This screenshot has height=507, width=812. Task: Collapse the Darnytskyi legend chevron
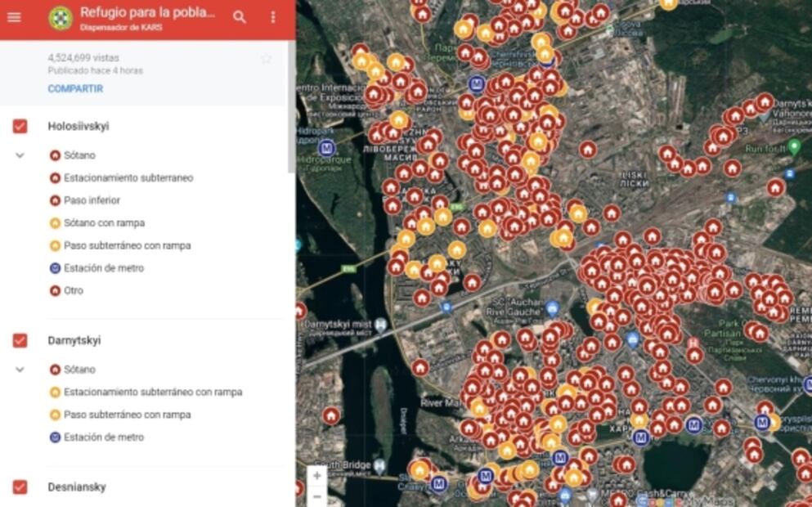pyautogui.click(x=20, y=370)
